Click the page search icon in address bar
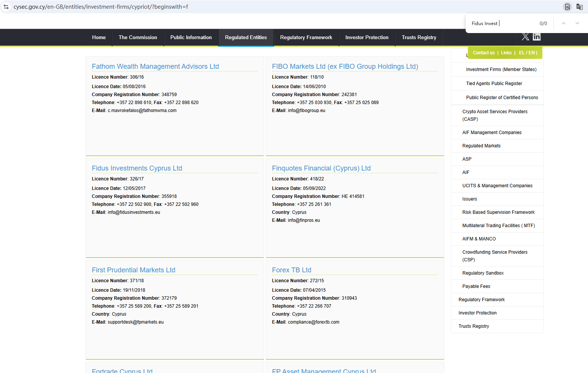This screenshot has width=588, height=373. [x=567, y=7]
